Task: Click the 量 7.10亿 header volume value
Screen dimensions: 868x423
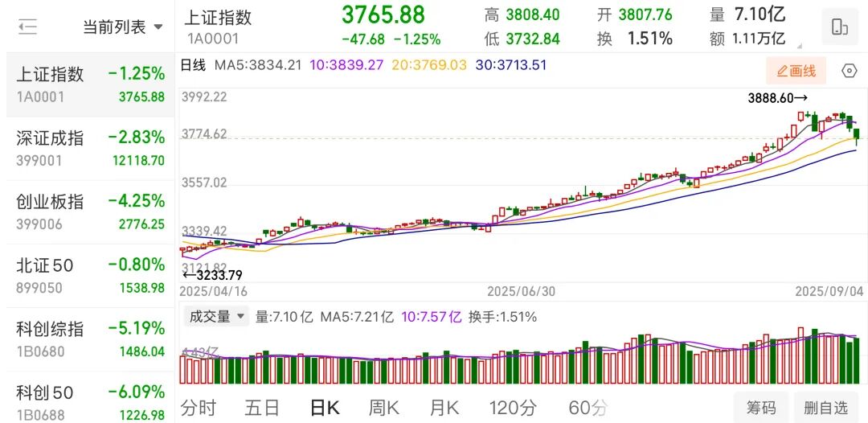Action: pos(747,14)
